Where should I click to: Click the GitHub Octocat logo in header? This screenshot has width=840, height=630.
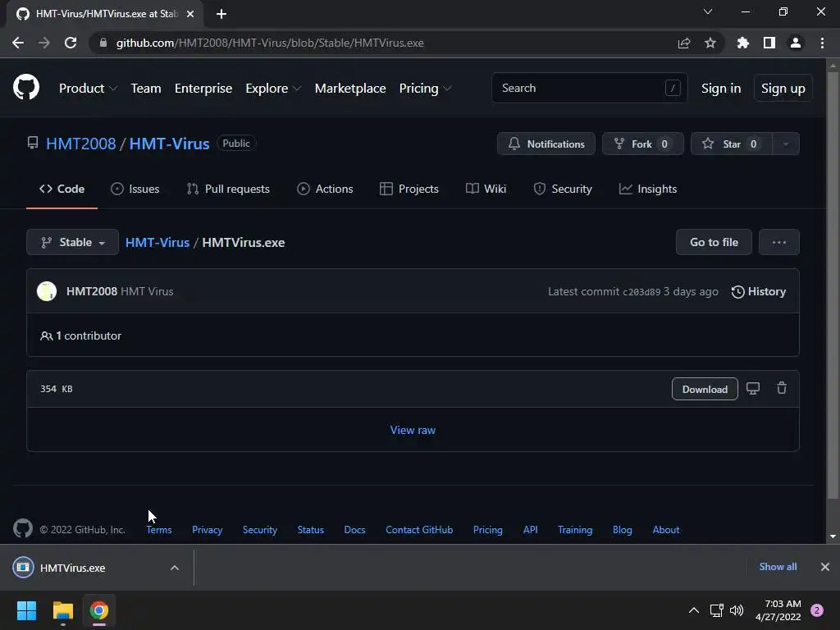(26, 87)
